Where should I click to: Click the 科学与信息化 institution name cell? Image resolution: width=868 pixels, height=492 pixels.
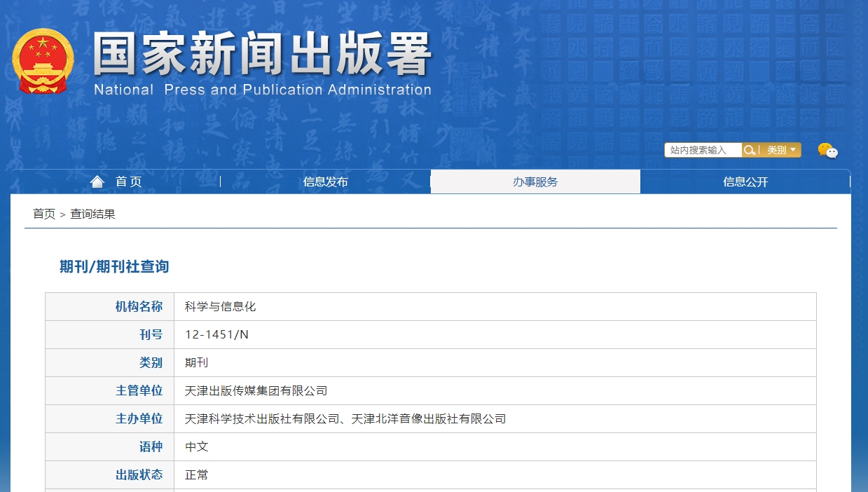point(221,307)
